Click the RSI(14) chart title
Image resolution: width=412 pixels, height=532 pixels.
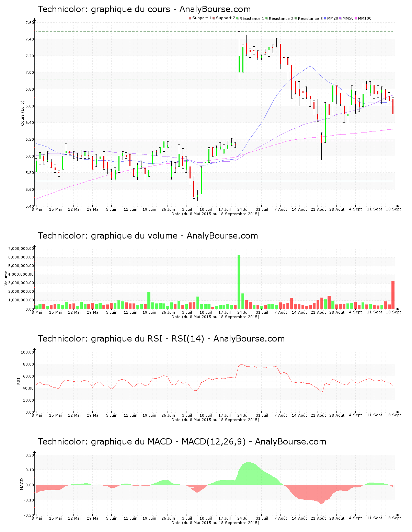click(x=161, y=339)
